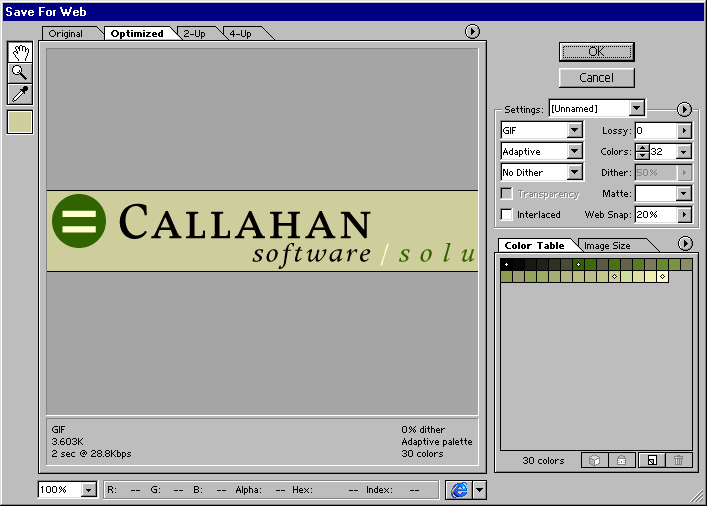Click the lock color icon
This screenshot has height=506, width=707.
621,460
